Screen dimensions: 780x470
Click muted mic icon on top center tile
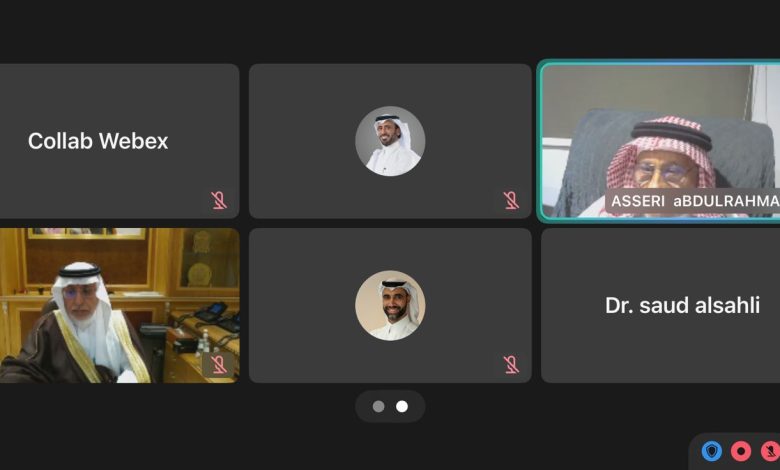click(x=511, y=200)
